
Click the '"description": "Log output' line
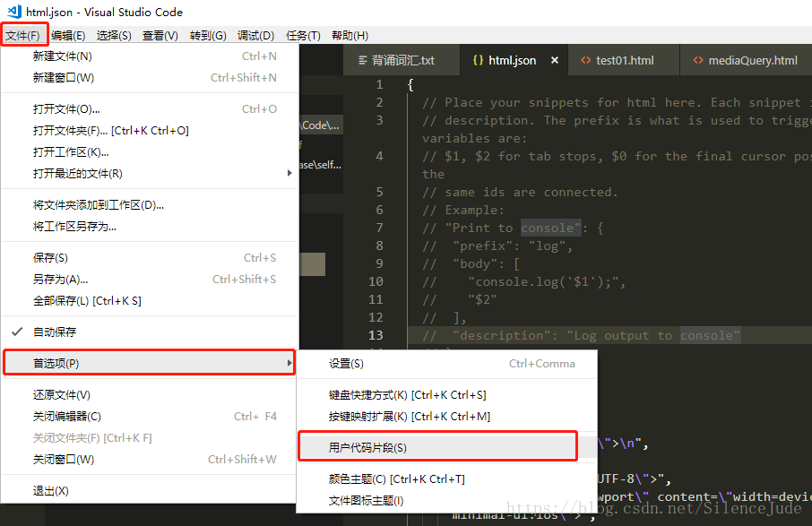[581, 335]
